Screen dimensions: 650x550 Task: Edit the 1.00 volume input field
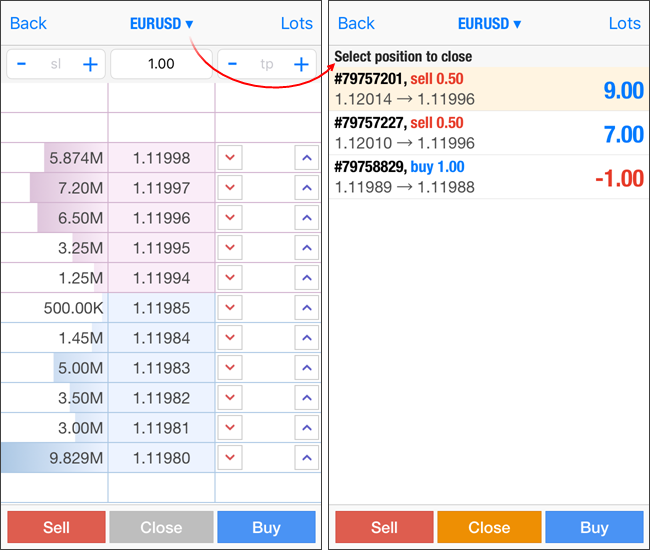coord(161,64)
